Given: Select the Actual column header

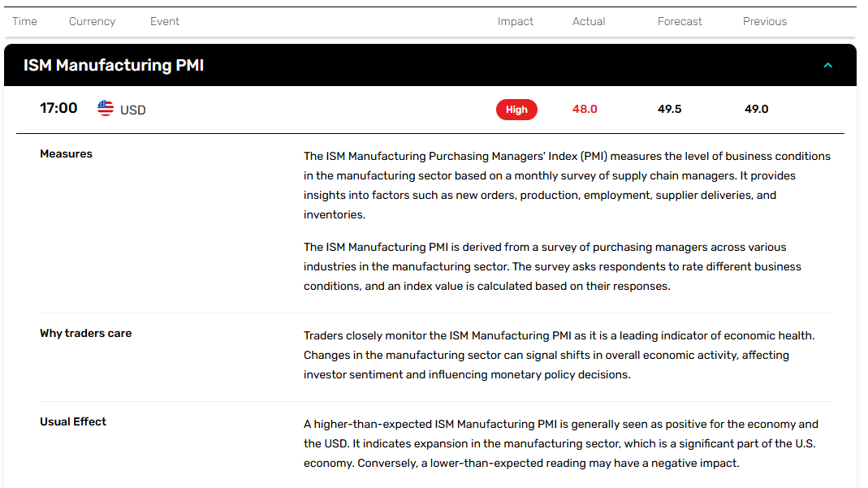Looking at the screenshot, I should (x=589, y=22).
